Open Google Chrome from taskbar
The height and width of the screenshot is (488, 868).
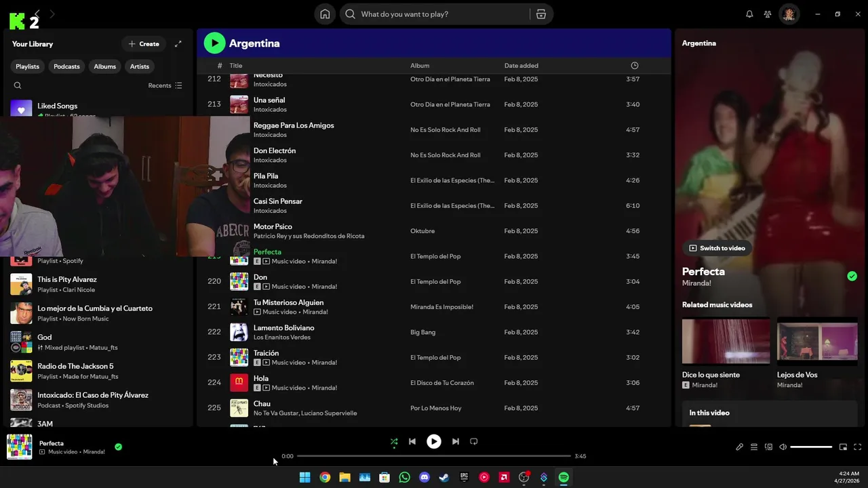point(325,477)
